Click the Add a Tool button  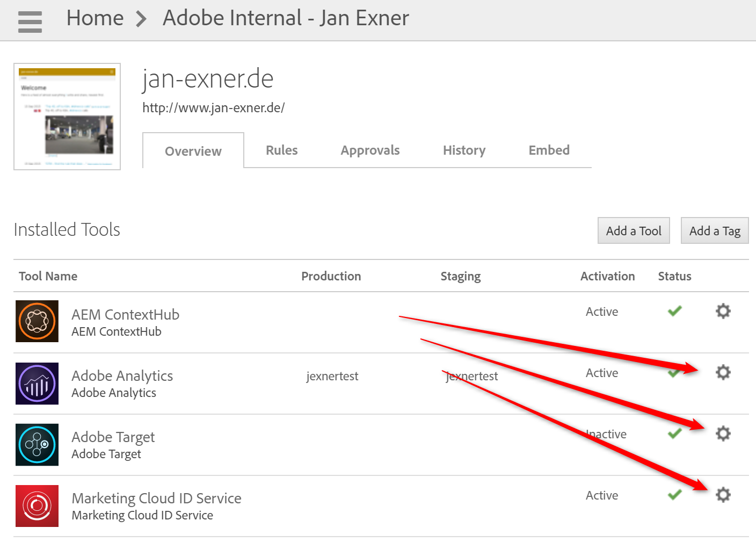click(634, 231)
